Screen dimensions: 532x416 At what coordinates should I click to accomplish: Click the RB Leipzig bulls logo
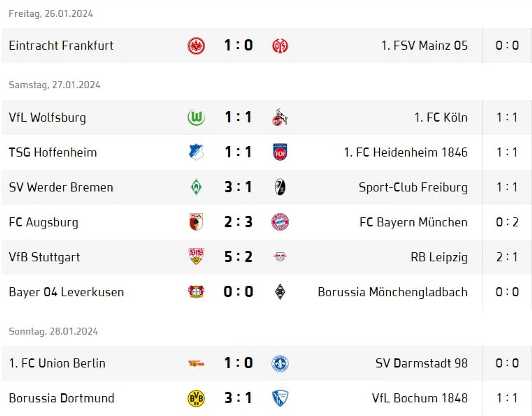(x=280, y=257)
